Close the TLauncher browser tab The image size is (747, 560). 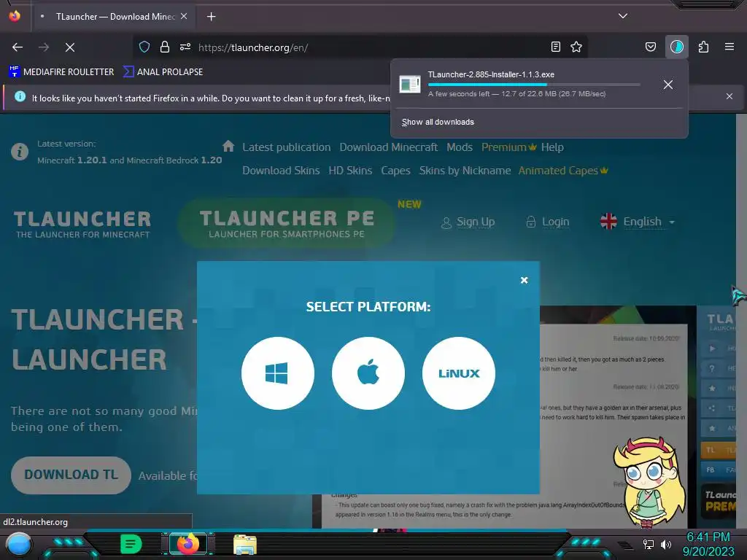(184, 16)
